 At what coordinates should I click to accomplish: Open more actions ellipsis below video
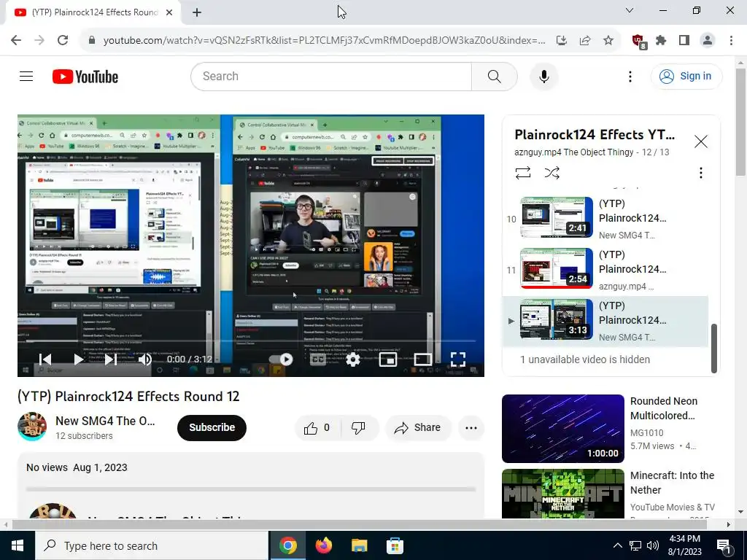pyautogui.click(x=471, y=427)
